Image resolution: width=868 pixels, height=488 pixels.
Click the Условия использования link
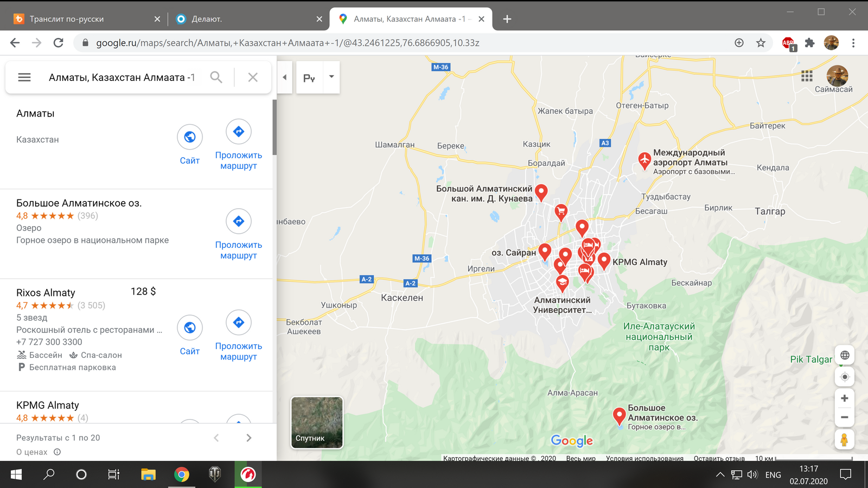pyautogui.click(x=644, y=458)
